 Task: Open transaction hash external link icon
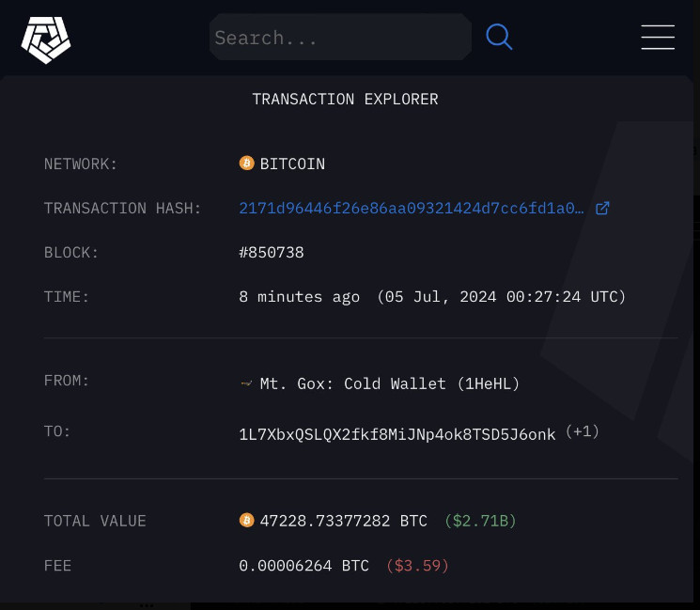(x=603, y=208)
